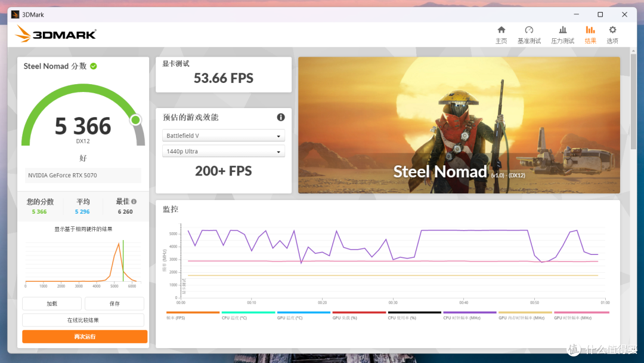Viewport: 644px width, 363px height.
Task: Expand the 1440p Ultra resolution dropdown
Action: click(x=224, y=151)
